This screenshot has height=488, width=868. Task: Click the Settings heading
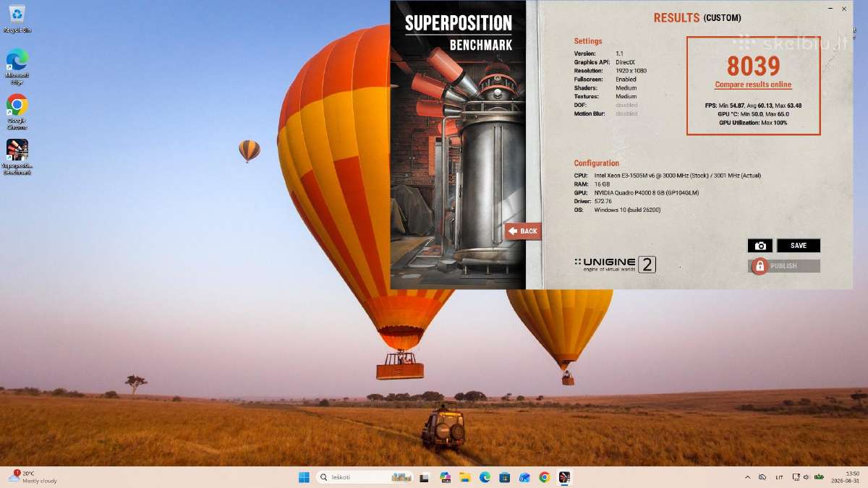tap(588, 41)
